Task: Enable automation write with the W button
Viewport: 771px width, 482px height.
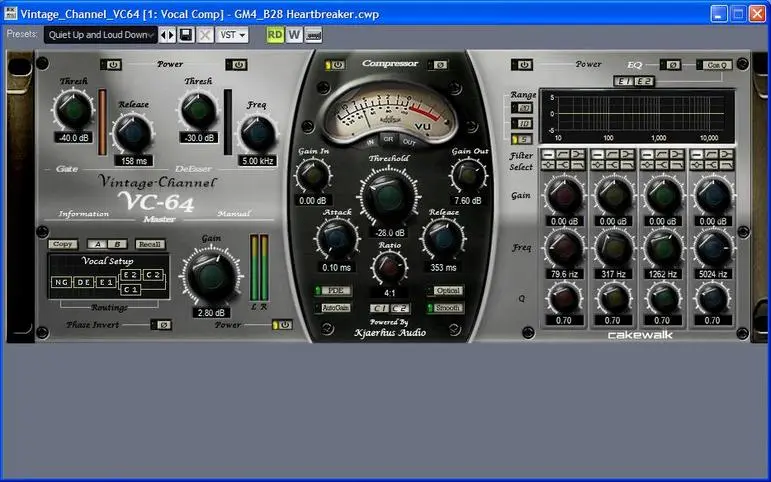Action: click(x=294, y=35)
